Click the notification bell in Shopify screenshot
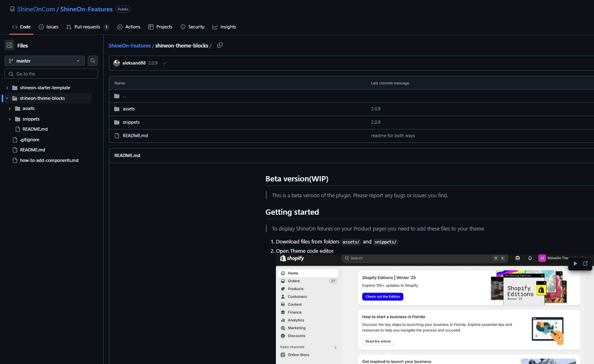This screenshot has width=594, height=364. coord(530,258)
